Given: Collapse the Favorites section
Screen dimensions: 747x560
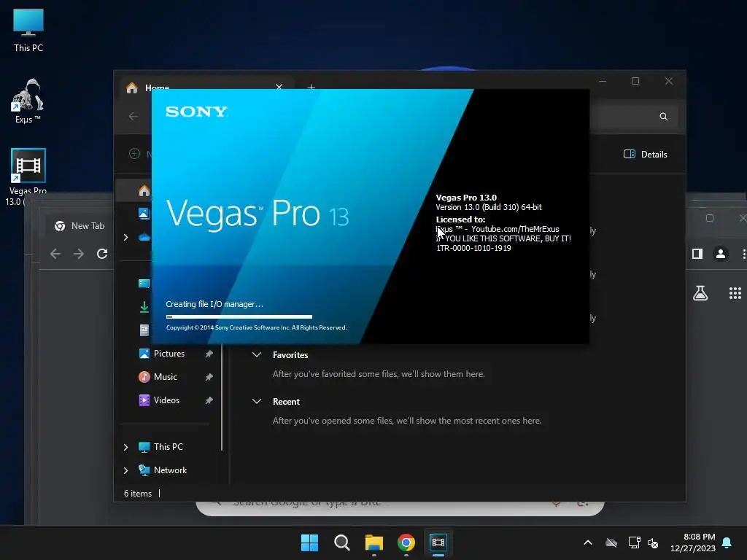Looking at the screenshot, I should pyautogui.click(x=256, y=355).
